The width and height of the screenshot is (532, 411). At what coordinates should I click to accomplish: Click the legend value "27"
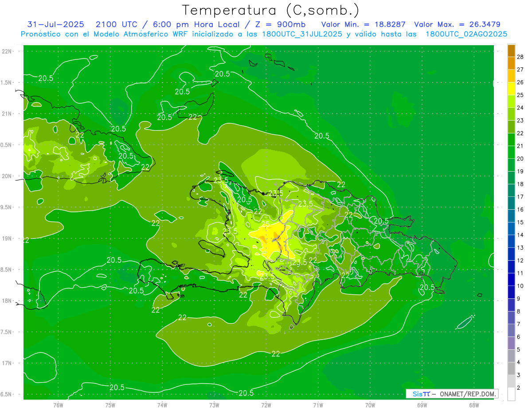coord(520,70)
